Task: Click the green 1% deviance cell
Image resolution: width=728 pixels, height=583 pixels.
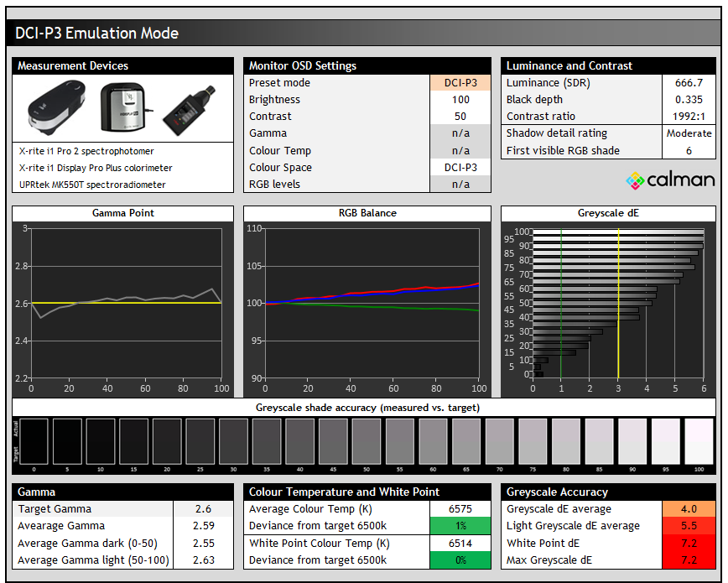Action: 460,526
